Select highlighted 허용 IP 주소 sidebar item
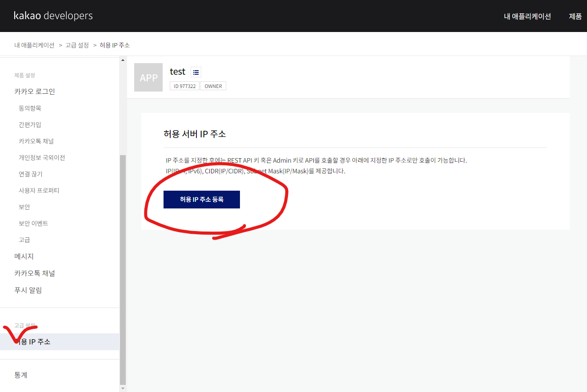Screen dimensions: 587x392 [x=60, y=342]
